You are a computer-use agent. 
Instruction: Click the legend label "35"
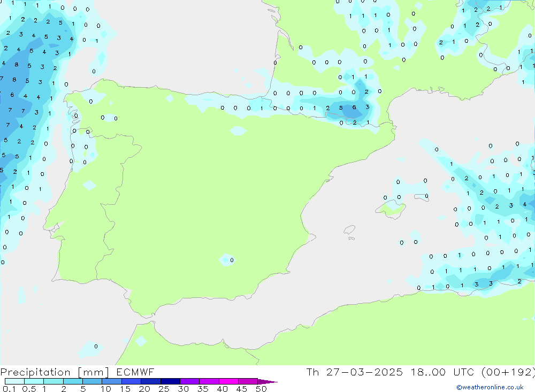(203, 389)
